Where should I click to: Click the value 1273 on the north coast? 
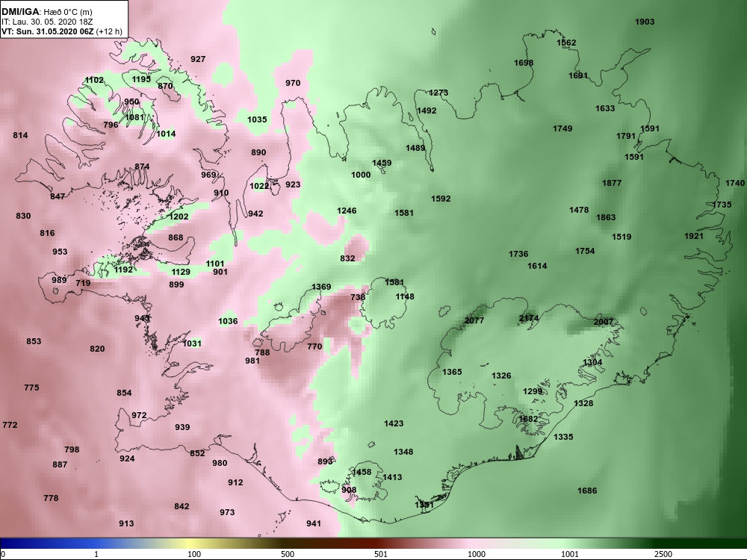438,93
